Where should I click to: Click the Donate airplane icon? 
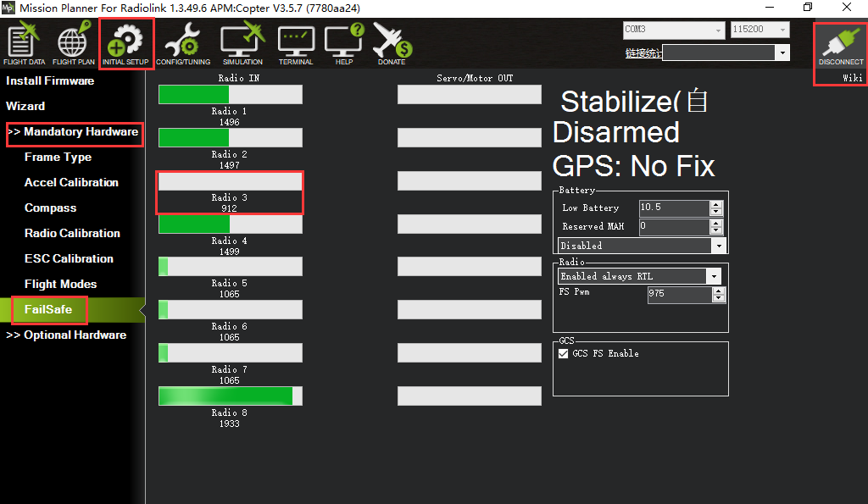pos(392,44)
